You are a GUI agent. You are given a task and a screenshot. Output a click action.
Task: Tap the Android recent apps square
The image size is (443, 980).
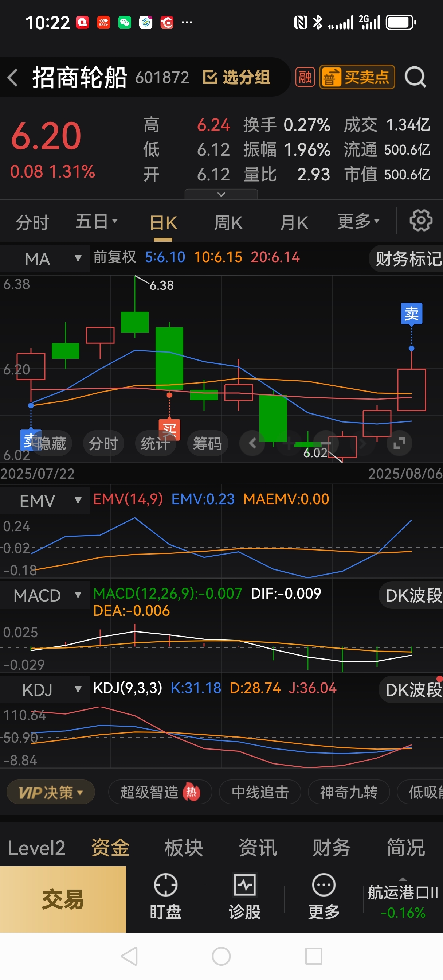click(314, 956)
